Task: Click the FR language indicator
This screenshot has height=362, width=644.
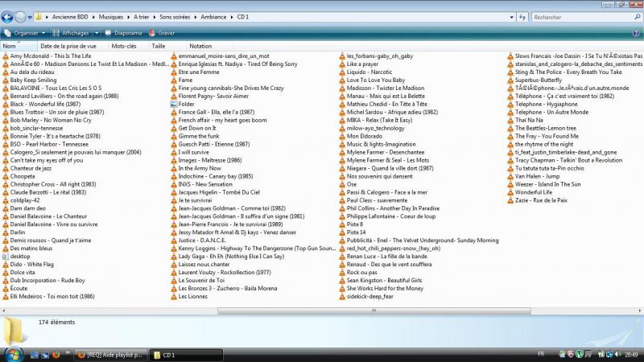Action: click(541, 354)
